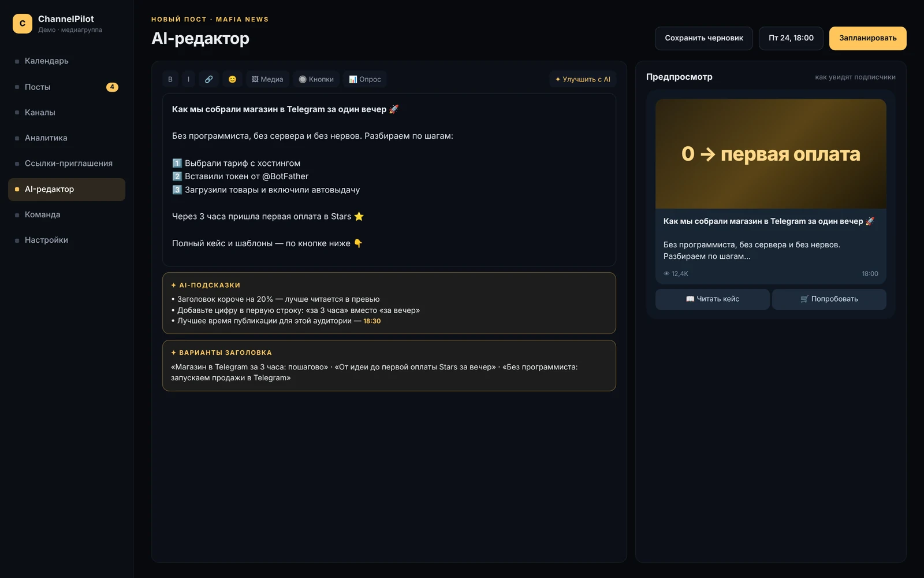
Task: Open the emoji picker in toolbar
Action: [232, 79]
